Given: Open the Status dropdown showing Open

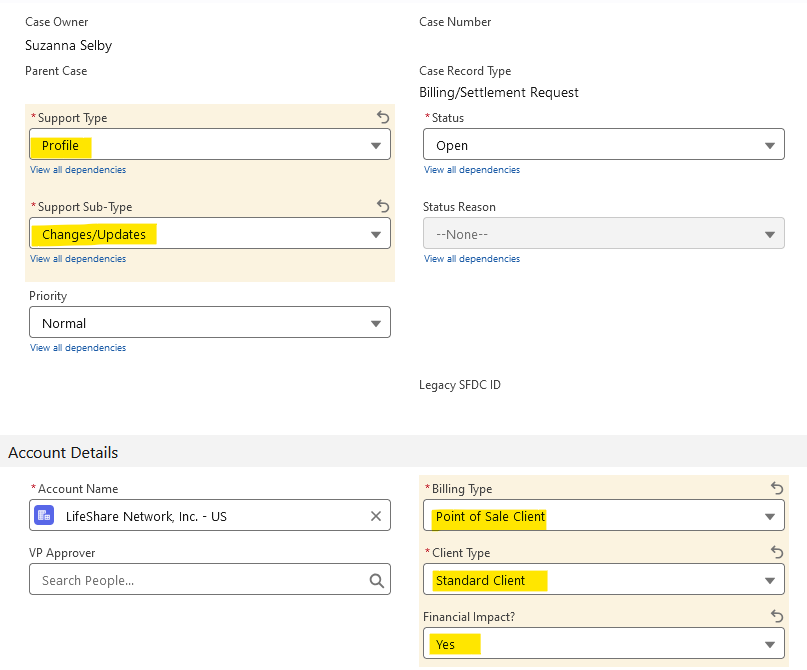Looking at the screenshot, I should click(x=604, y=145).
